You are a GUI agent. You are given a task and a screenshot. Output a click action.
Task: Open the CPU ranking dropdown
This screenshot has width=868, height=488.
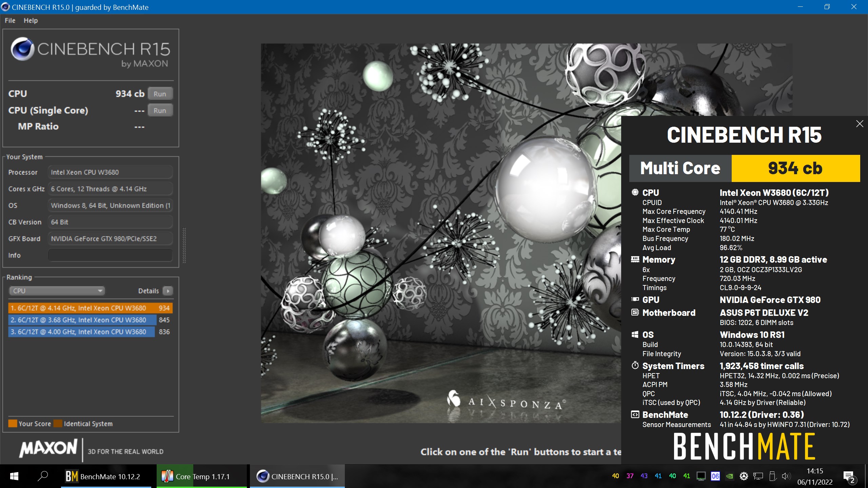57,291
